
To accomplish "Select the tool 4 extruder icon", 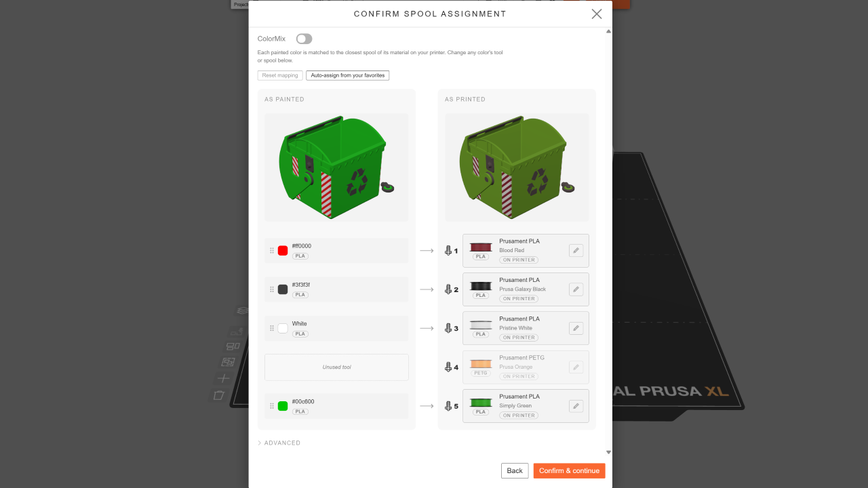I will (448, 367).
